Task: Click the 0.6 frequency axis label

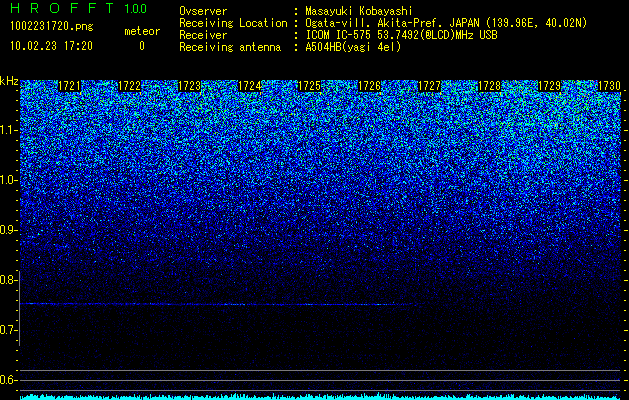Action: pos(8,380)
